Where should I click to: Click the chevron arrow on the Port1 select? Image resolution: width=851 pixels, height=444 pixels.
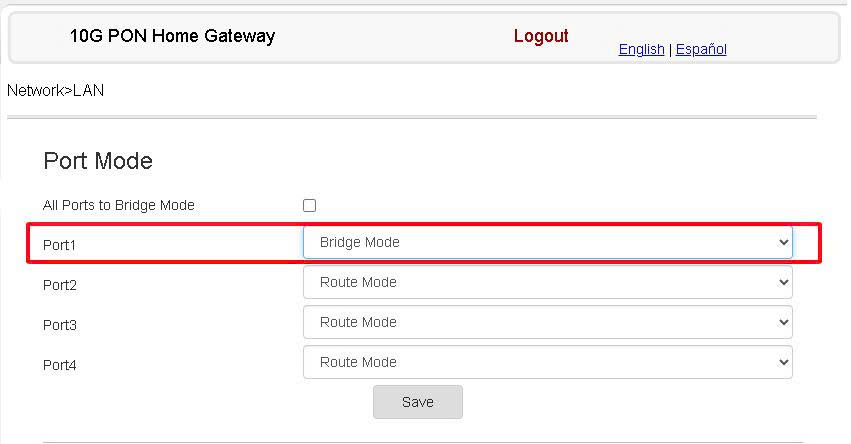(783, 242)
